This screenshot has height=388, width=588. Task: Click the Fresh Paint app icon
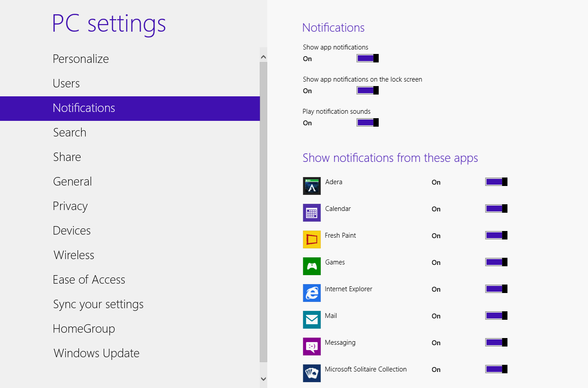[312, 239]
